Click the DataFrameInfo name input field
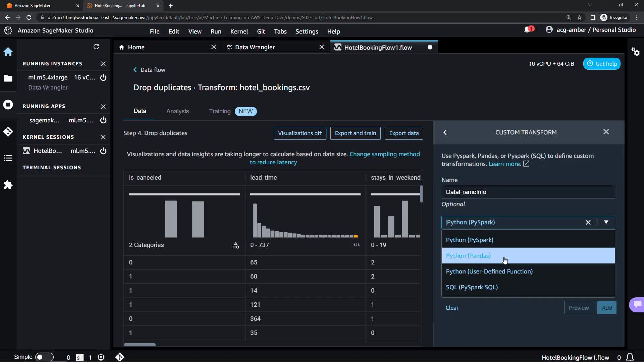Viewport: 644px width, 362px height. (528, 192)
